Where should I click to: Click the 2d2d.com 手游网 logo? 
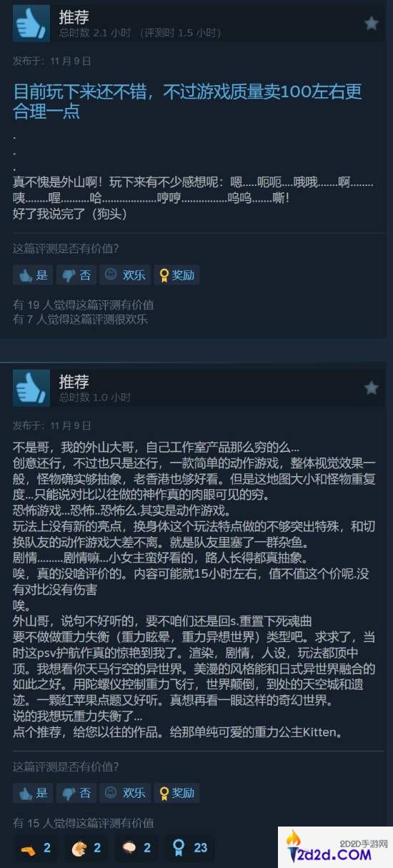tap(335, 847)
